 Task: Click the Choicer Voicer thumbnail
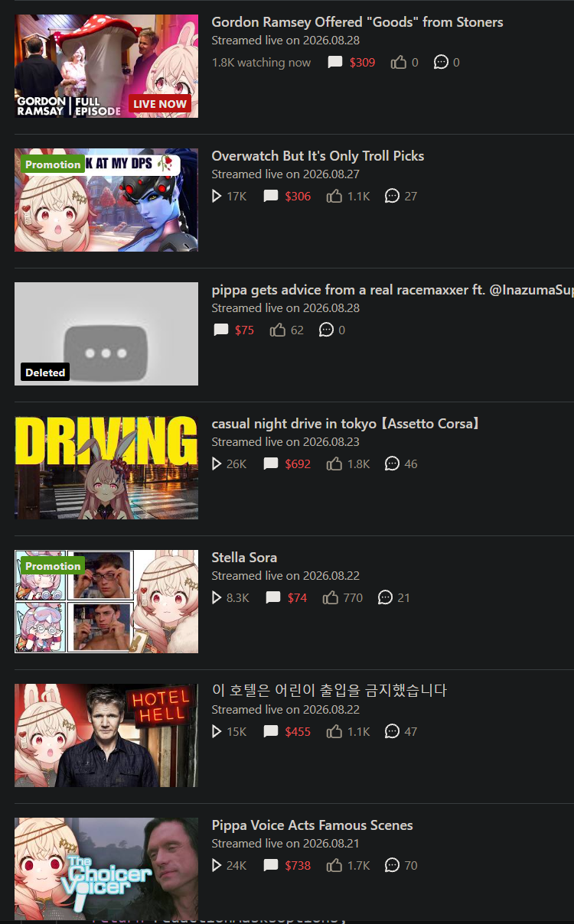pyautogui.click(x=106, y=869)
